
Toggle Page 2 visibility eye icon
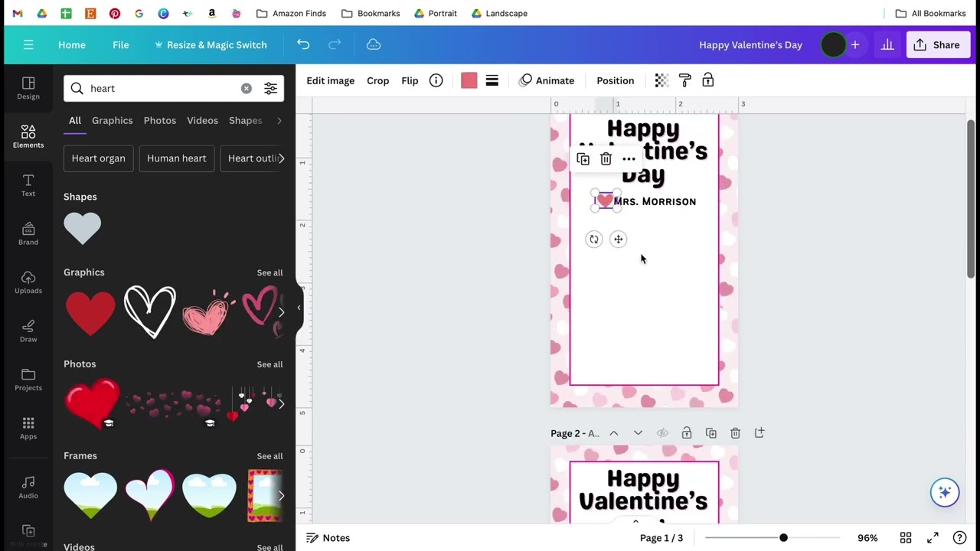(662, 433)
